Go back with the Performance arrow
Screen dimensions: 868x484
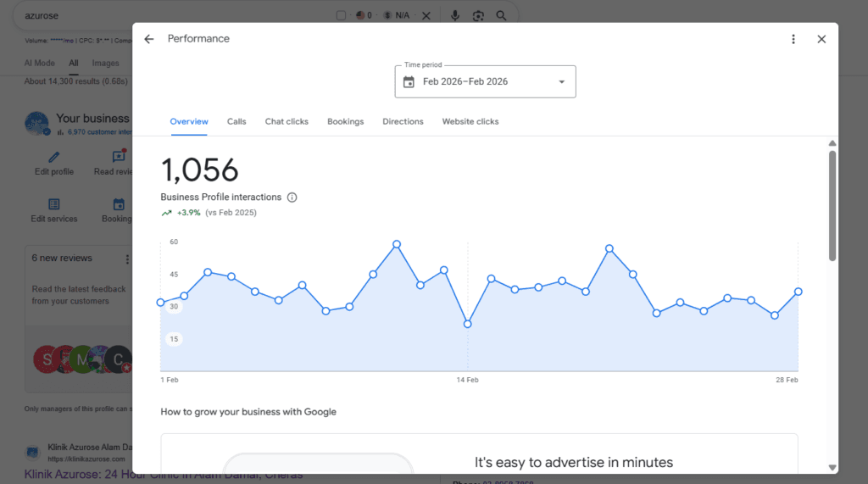149,39
